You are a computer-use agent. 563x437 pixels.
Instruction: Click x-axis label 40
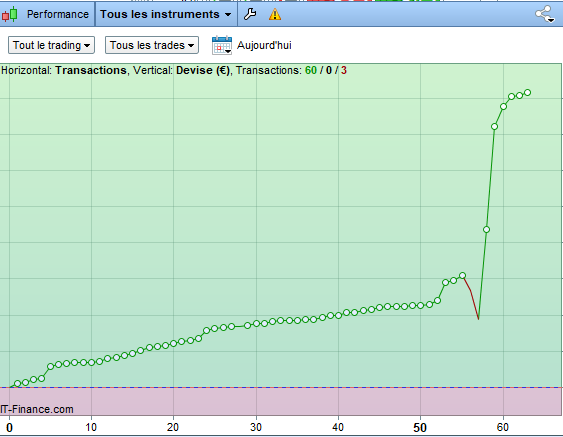pyautogui.click(x=338, y=427)
